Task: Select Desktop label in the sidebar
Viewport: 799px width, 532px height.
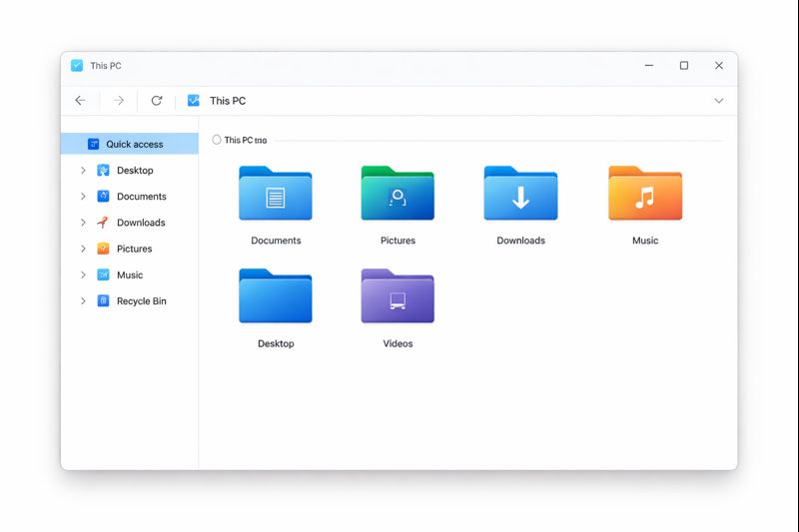Action: (x=135, y=170)
